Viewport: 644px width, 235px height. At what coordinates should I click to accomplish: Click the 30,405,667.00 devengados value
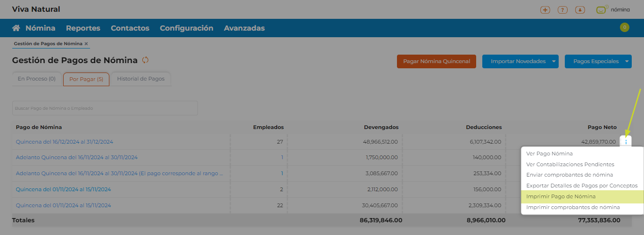click(x=380, y=205)
